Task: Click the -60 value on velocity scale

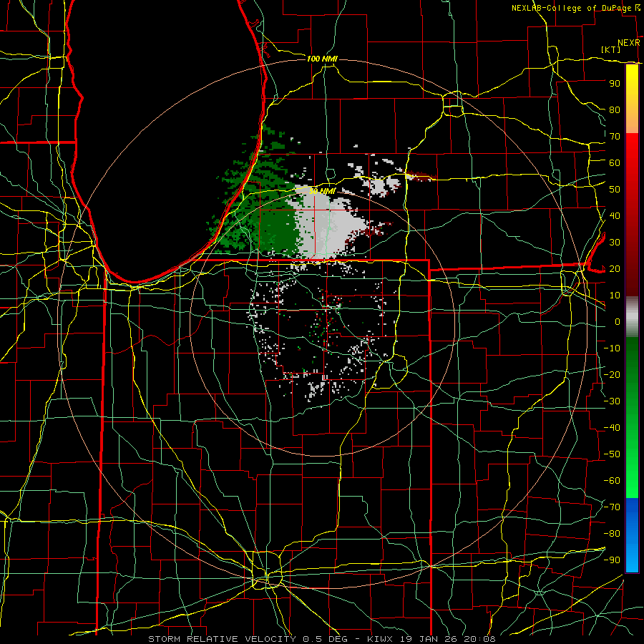Action: [612, 481]
